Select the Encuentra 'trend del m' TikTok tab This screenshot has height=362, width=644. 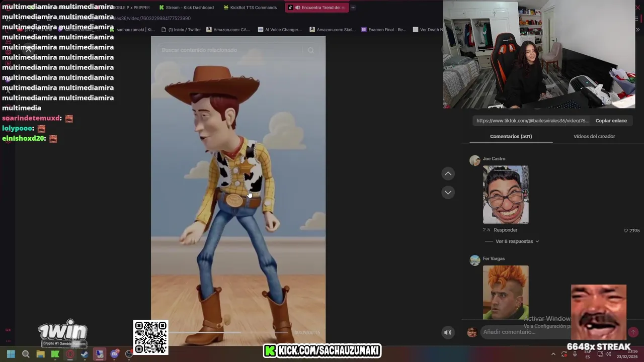[x=316, y=8]
